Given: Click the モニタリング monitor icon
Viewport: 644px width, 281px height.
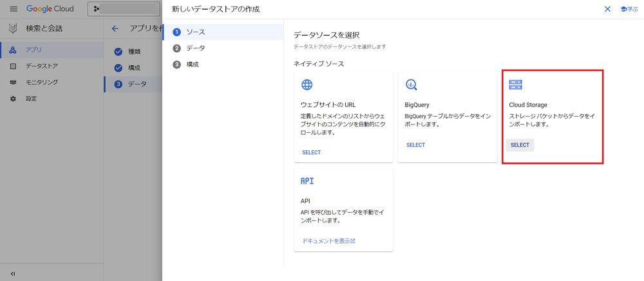Looking at the screenshot, I should point(13,82).
